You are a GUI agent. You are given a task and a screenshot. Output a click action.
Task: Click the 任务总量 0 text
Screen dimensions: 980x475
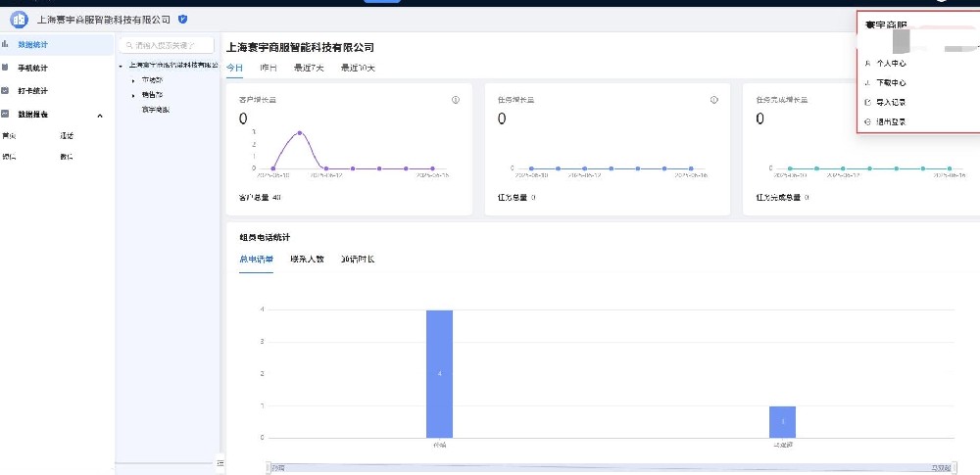tap(516, 198)
